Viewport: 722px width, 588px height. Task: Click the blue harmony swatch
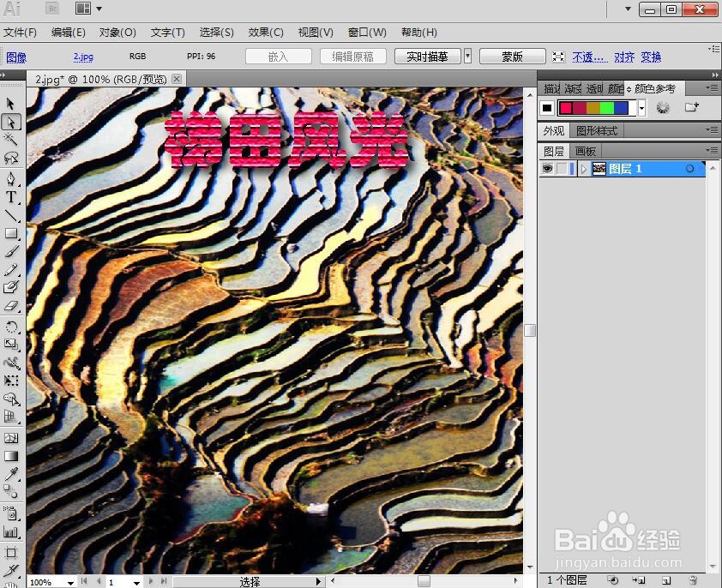[x=621, y=108]
